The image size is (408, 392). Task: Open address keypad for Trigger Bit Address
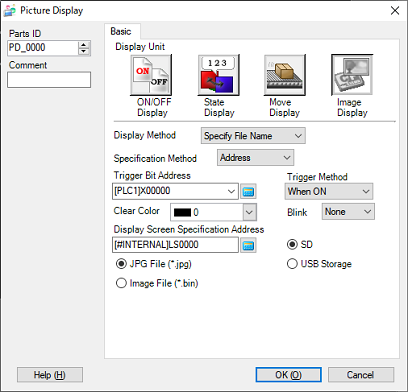(248, 191)
